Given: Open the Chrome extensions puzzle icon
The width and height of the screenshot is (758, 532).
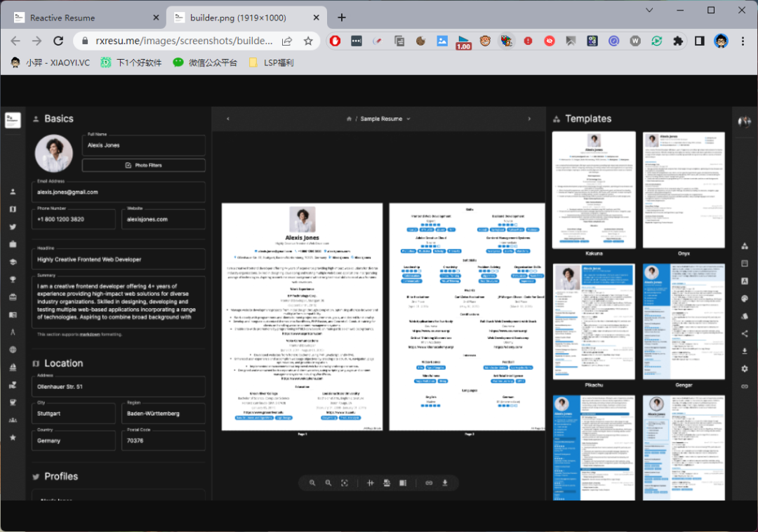Looking at the screenshot, I should click(x=678, y=41).
